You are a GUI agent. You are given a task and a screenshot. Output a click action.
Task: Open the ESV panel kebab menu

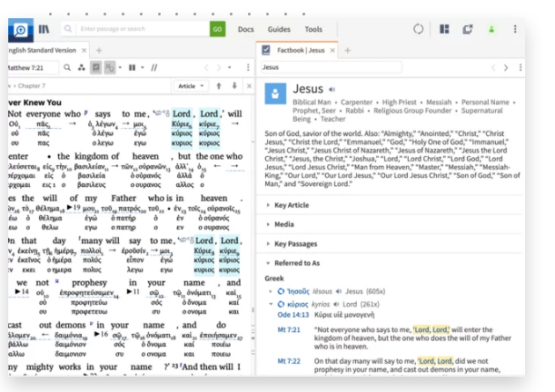click(x=248, y=67)
